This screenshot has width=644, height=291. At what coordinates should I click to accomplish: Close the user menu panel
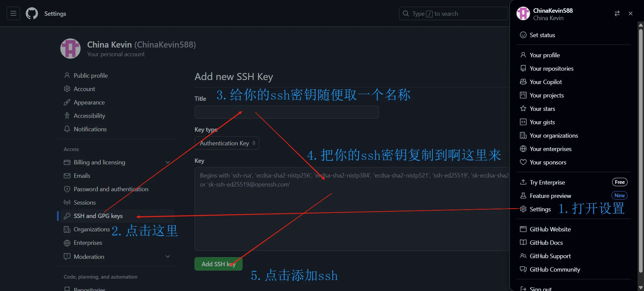tap(631, 13)
